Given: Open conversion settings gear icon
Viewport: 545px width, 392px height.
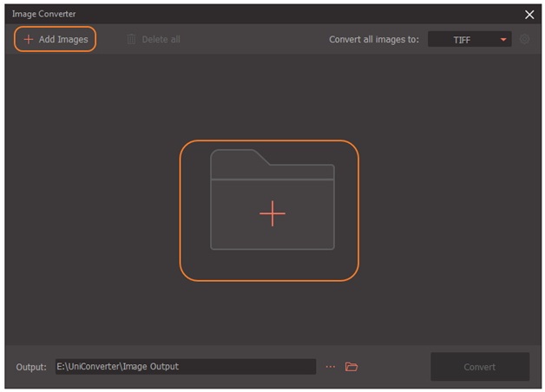Looking at the screenshot, I should click(x=524, y=40).
